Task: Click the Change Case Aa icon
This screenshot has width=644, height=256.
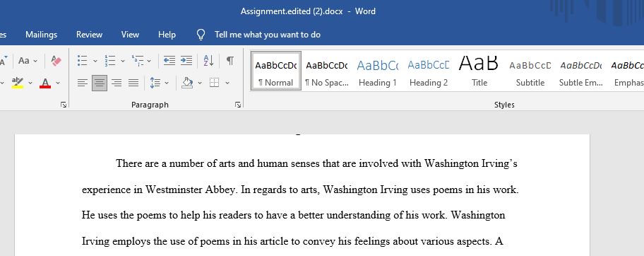Action: pos(24,61)
